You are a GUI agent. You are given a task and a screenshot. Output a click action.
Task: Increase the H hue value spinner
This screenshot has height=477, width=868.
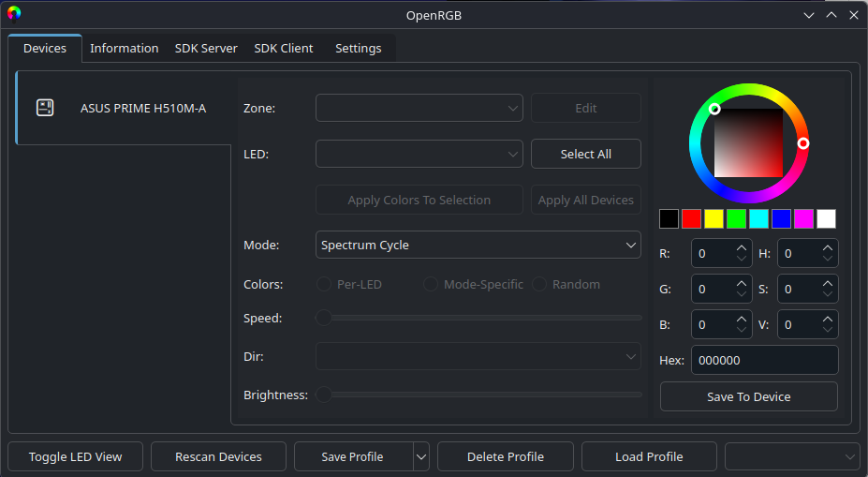[x=828, y=248]
